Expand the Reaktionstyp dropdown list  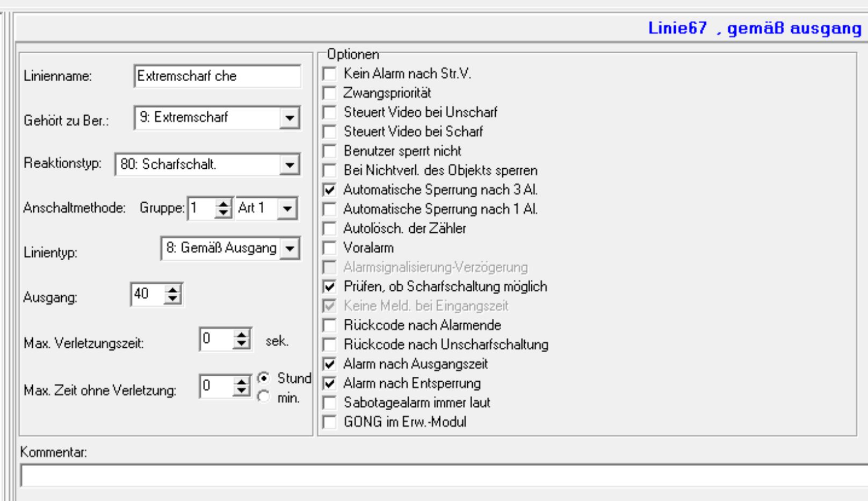tap(289, 164)
